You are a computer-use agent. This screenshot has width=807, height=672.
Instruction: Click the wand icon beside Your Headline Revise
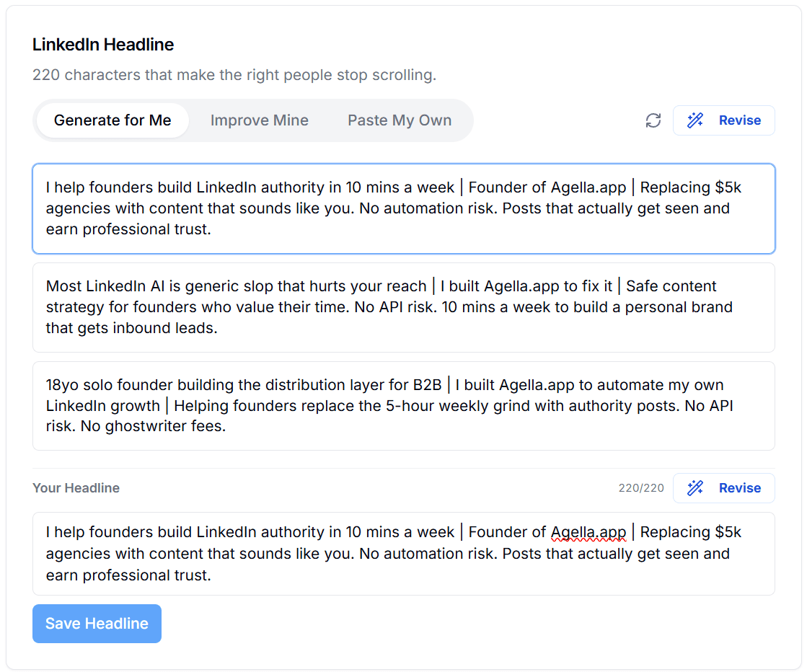(695, 488)
